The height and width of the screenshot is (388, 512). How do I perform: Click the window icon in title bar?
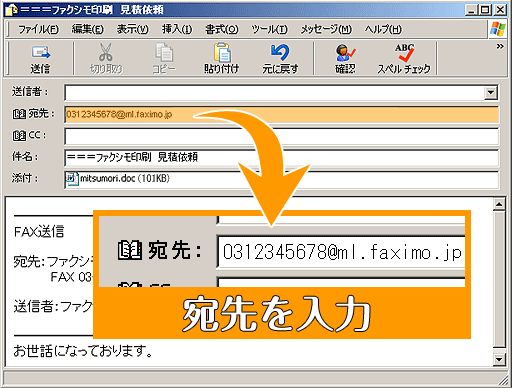click(11, 10)
